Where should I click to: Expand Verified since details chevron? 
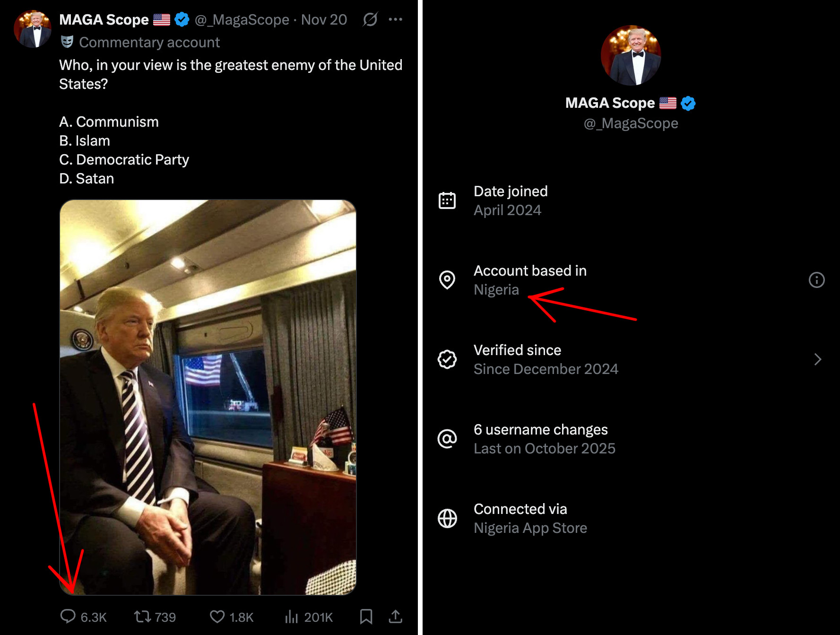818,359
